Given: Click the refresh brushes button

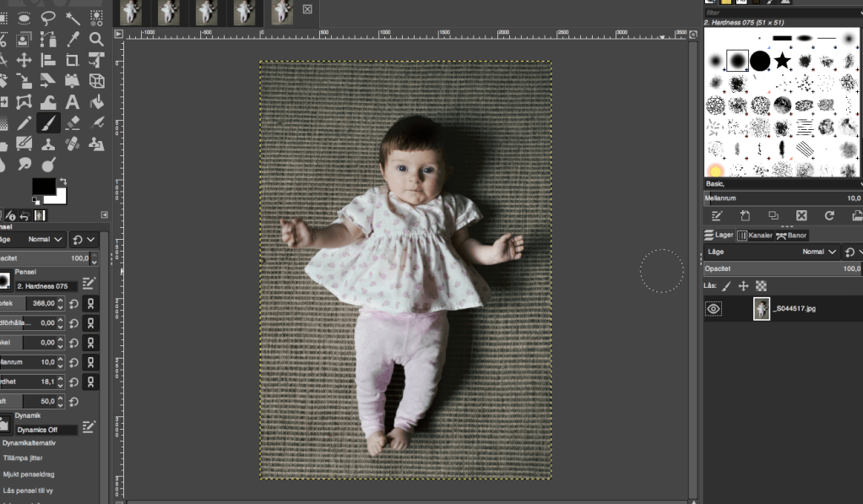Looking at the screenshot, I should (830, 216).
